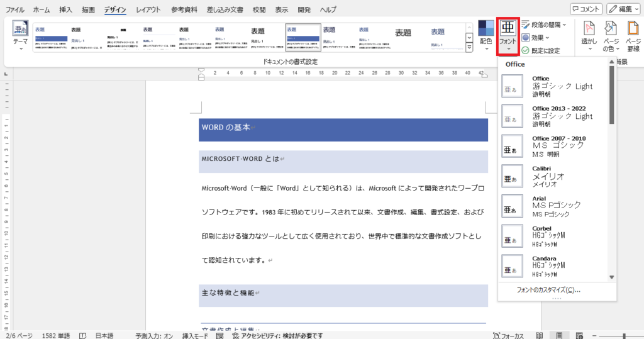Open the 透かし watermark button

pyautogui.click(x=589, y=36)
